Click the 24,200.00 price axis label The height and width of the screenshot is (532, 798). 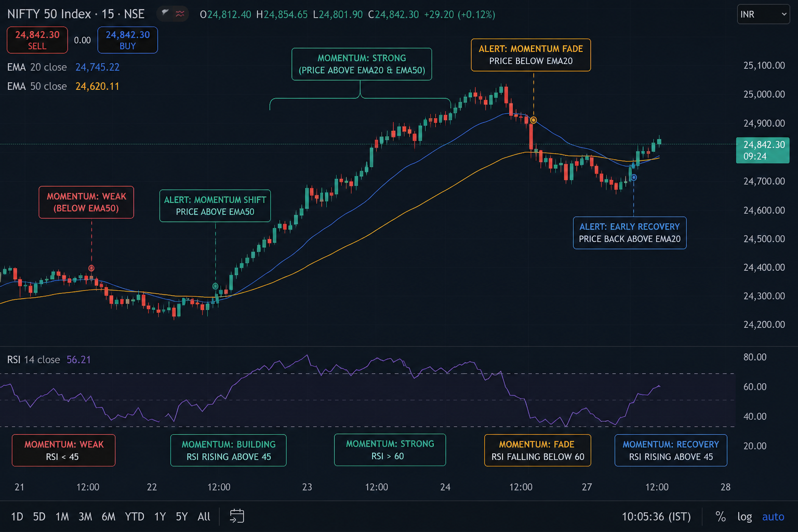[764, 325]
